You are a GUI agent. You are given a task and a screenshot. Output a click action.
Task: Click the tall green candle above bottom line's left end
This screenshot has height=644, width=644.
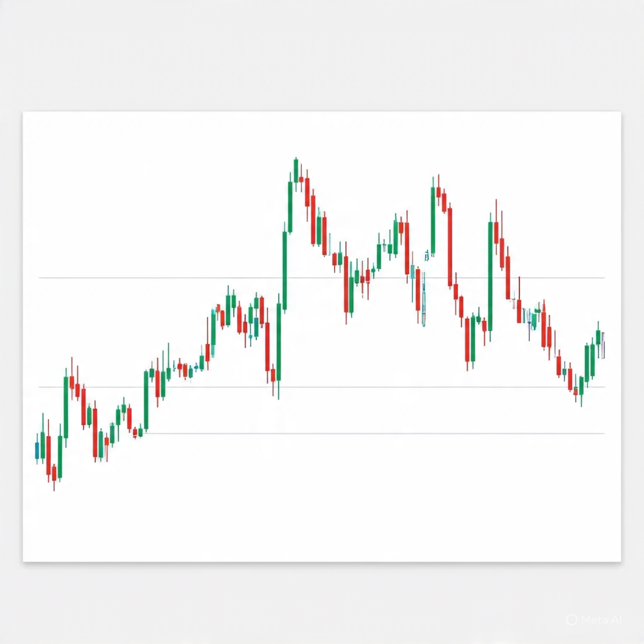(146, 400)
